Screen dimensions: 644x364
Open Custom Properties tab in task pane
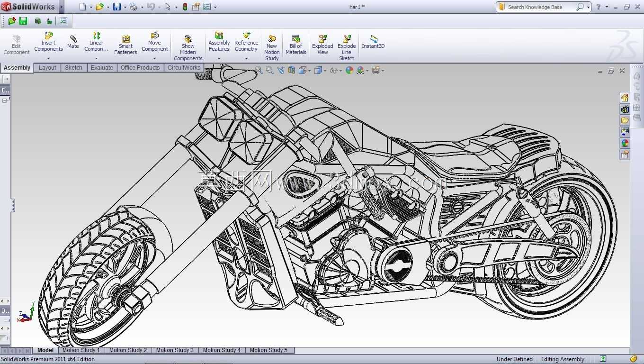pos(625,155)
